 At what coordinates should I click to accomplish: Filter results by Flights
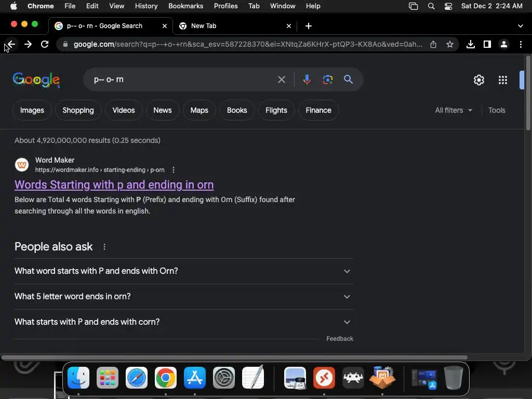click(x=276, y=110)
